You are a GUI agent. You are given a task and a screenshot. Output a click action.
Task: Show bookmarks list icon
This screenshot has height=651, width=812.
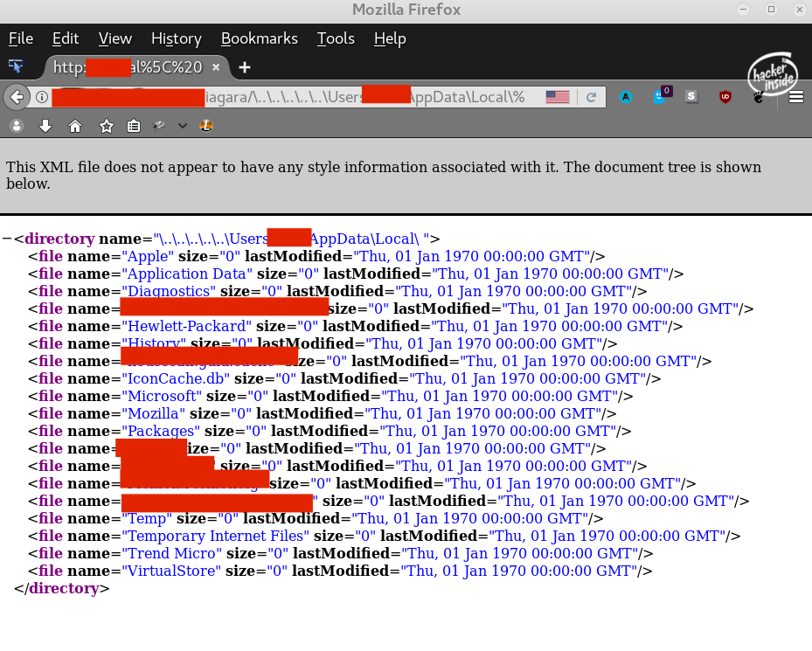[134, 126]
